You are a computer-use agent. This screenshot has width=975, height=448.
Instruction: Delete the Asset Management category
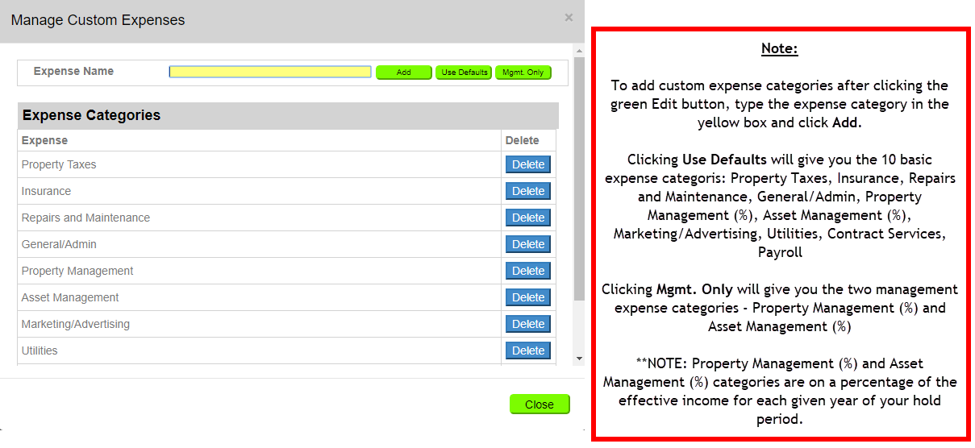[x=528, y=298]
